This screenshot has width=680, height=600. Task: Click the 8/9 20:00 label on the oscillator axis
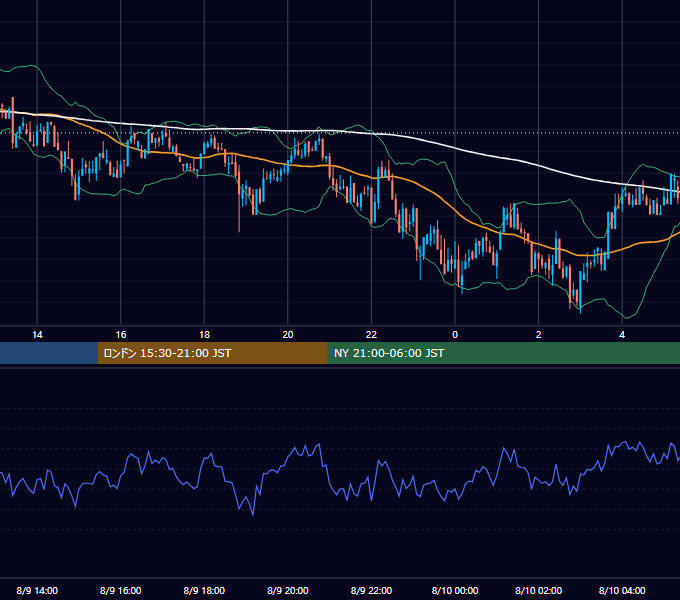click(x=288, y=590)
